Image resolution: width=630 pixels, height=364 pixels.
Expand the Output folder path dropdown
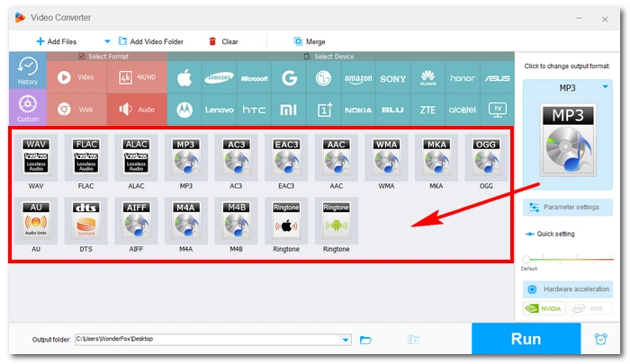click(x=346, y=340)
